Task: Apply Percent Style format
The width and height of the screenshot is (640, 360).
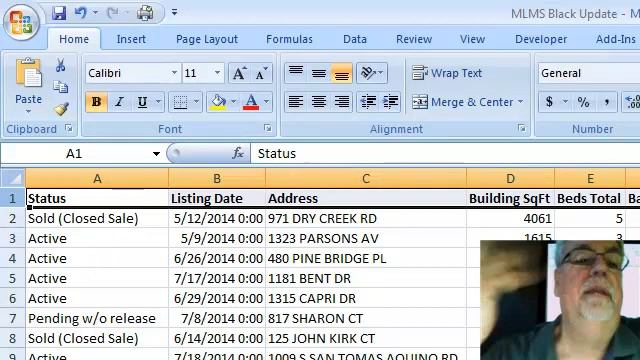Action: [x=583, y=102]
